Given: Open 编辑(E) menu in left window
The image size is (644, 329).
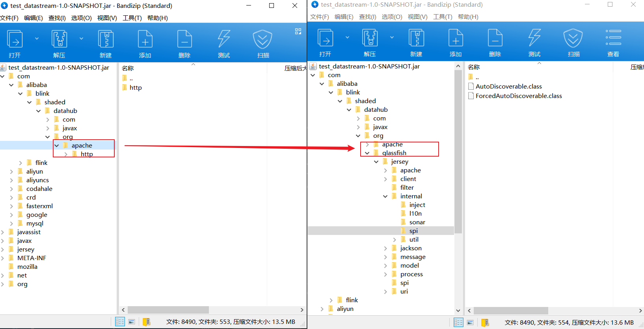Looking at the screenshot, I should [34, 18].
